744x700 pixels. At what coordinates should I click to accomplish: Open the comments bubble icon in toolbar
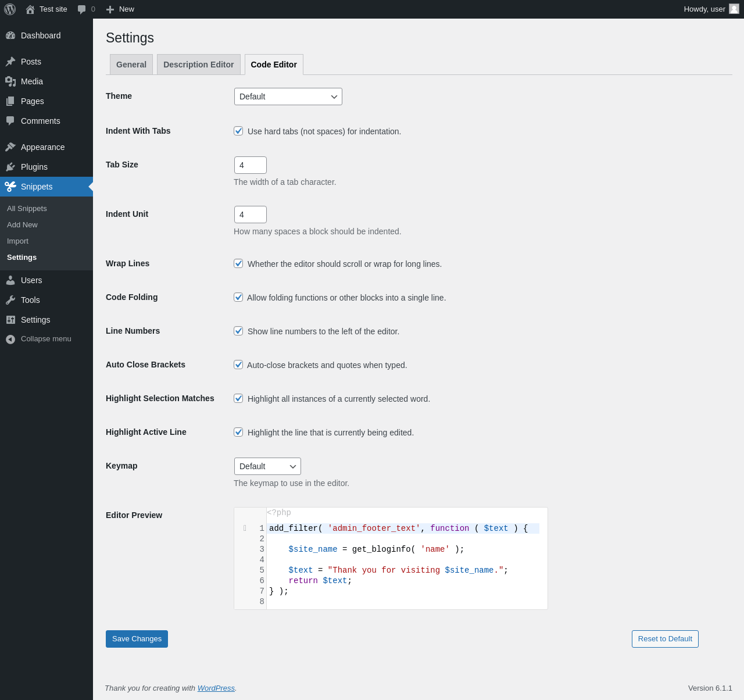82,9
